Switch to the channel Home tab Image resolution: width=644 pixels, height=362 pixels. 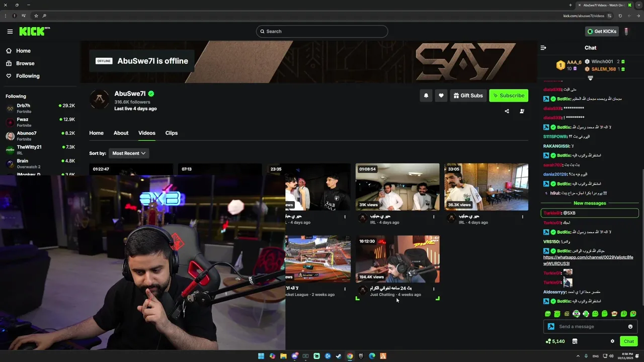(96, 133)
